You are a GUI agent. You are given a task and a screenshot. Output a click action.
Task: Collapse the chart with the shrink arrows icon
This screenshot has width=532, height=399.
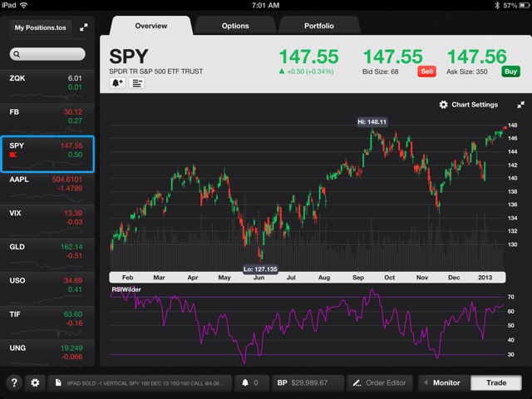click(x=520, y=105)
